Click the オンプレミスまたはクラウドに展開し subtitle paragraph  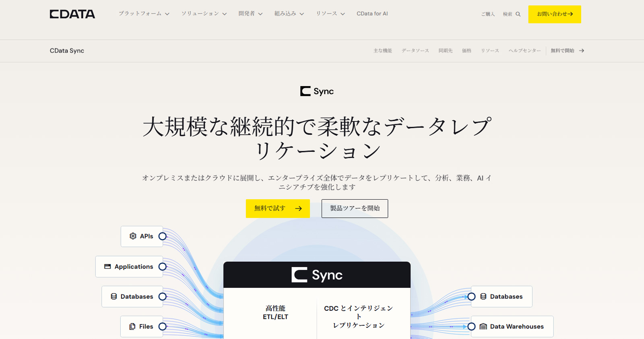317,182
